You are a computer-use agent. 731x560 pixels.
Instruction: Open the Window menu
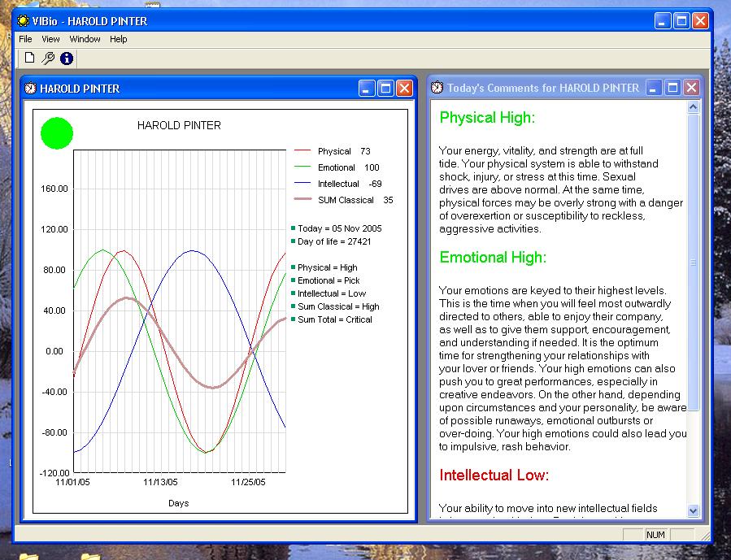(x=85, y=39)
